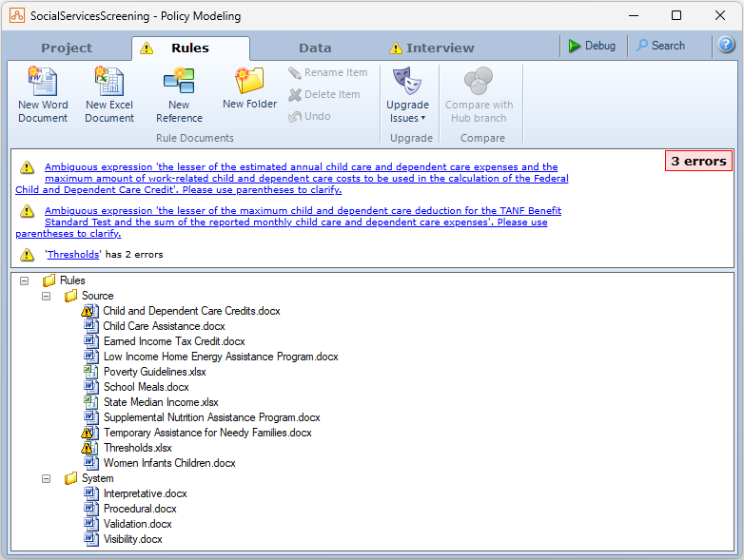The width and height of the screenshot is (744, 560).
Task: Open help with the blue question mark icon
Action: click(x=726, y=45)
